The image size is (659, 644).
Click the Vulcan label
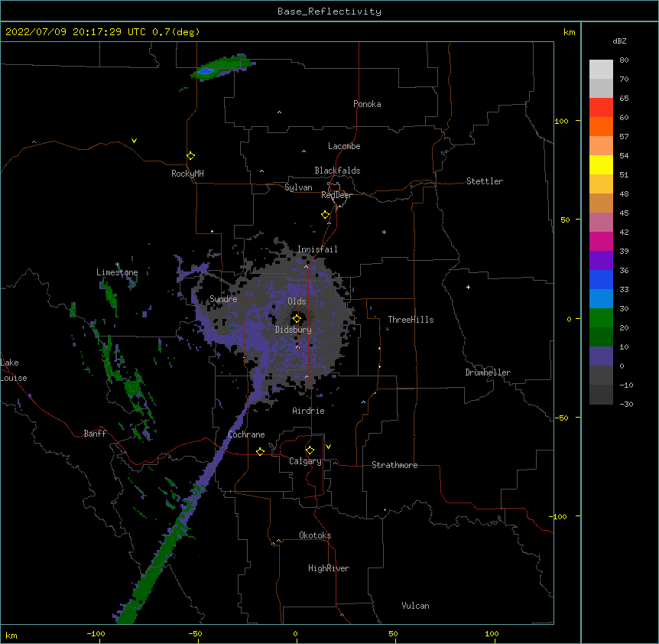[416, 606]
